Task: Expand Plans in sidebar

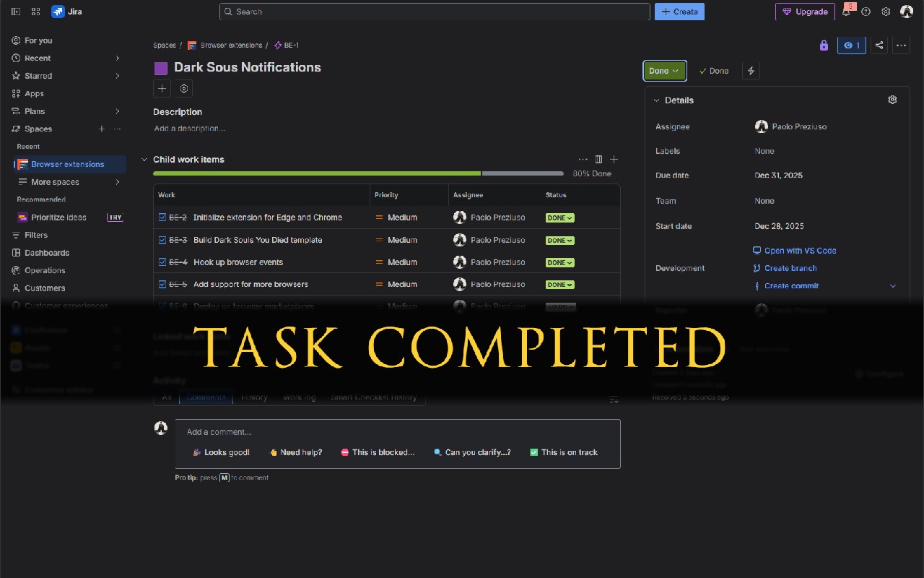Action: tap(118, 111)
